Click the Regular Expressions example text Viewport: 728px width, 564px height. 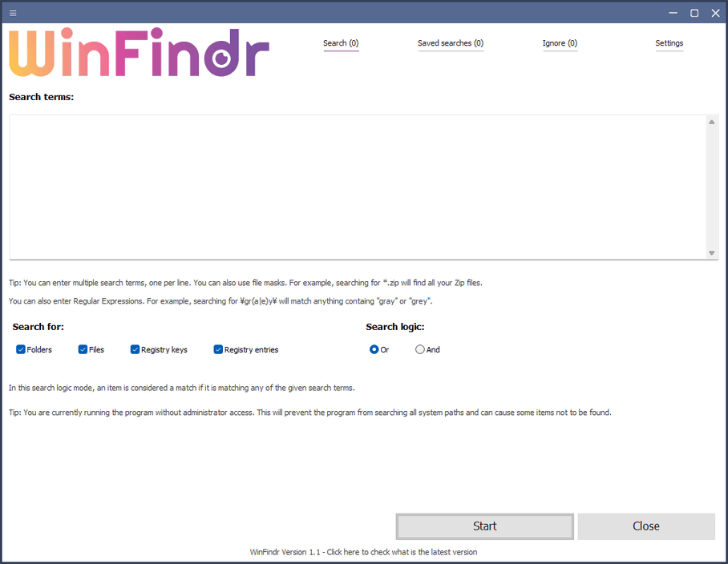[x=220, y=301]
